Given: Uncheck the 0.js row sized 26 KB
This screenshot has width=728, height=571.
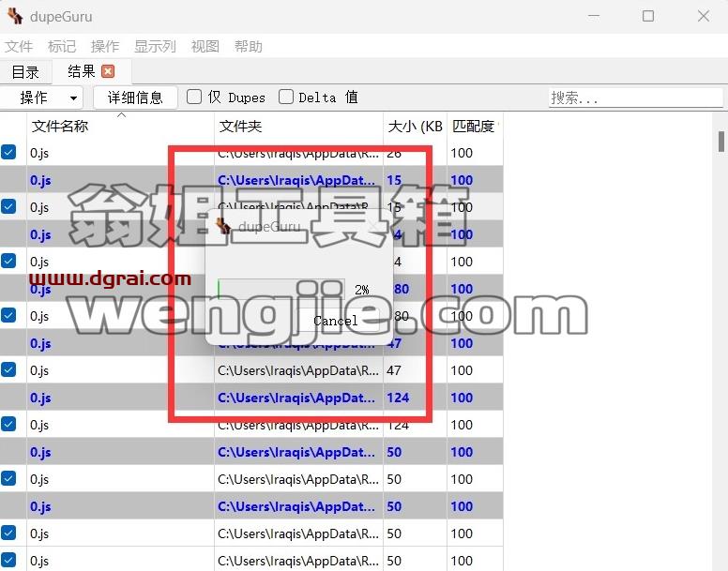Looking at the screenshot, I should 8,152.
